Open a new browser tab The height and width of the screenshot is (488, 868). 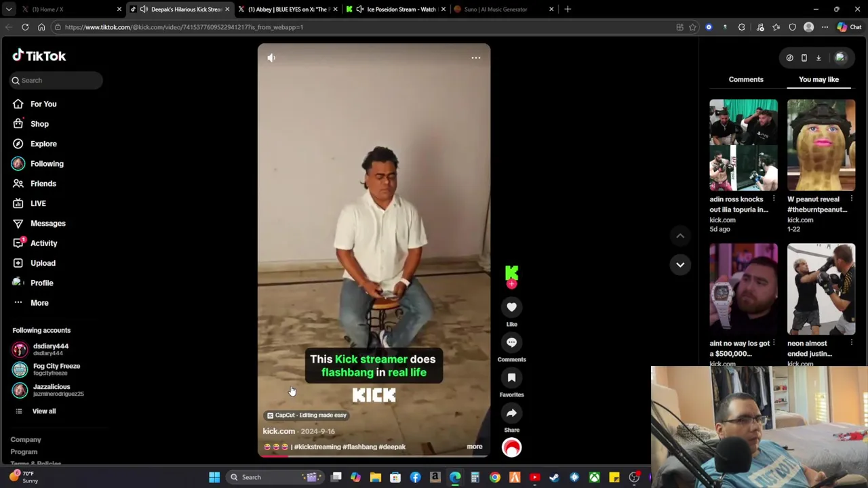click(568, 9)
